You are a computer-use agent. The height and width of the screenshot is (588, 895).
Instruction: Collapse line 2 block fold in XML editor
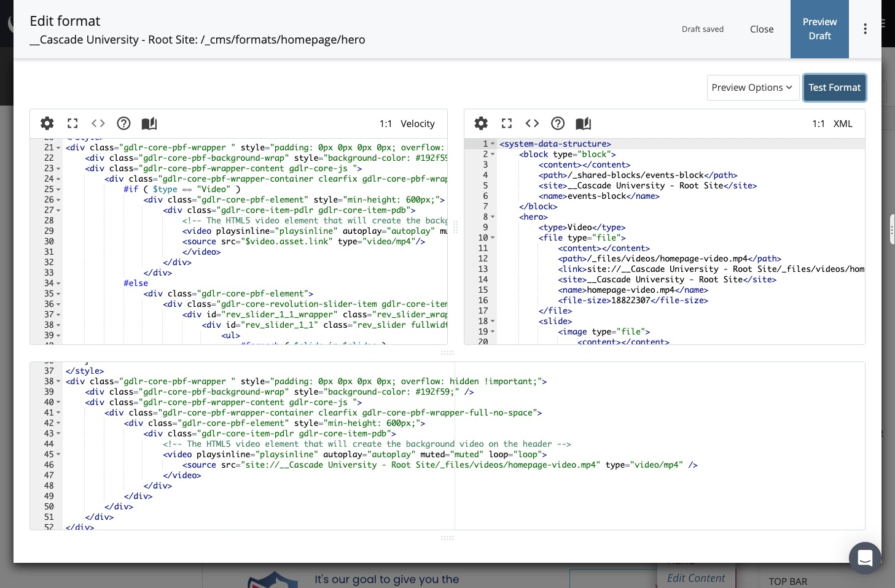tap(493, 155)
